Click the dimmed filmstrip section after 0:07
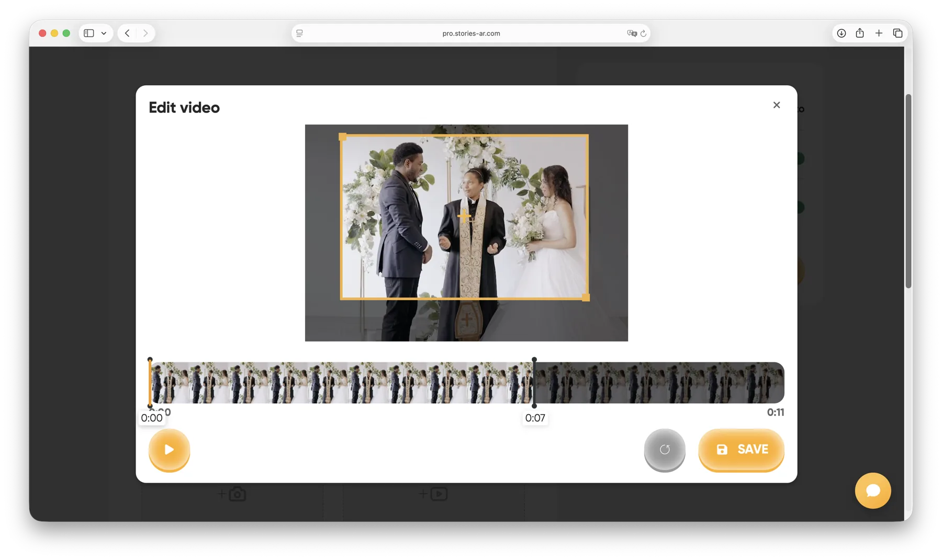This screenshot has height=560, width=942. point(659,383)
